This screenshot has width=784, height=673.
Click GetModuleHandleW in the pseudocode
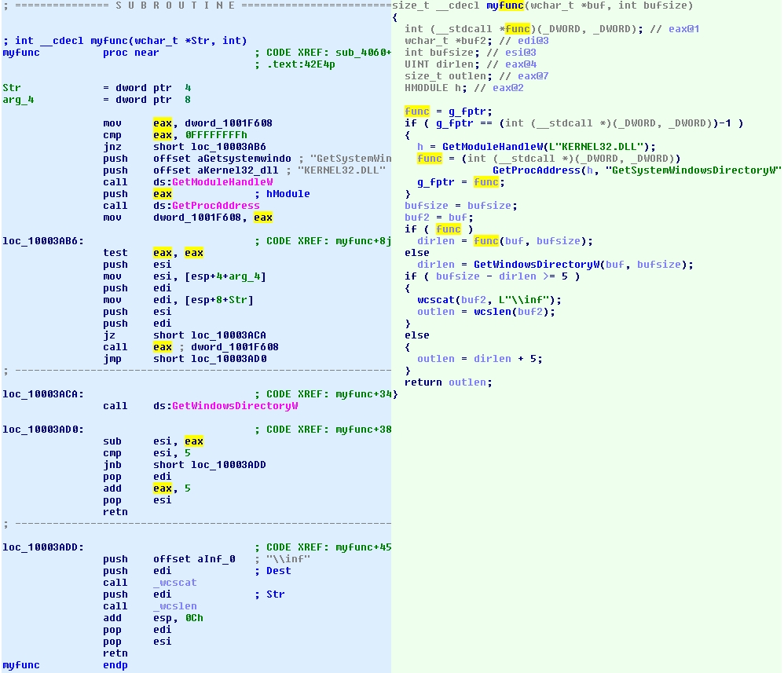(x=492, y=147)
